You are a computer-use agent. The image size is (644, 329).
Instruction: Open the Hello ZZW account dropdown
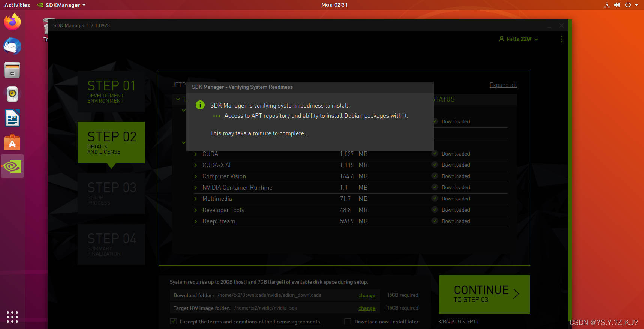pos(518,39)
